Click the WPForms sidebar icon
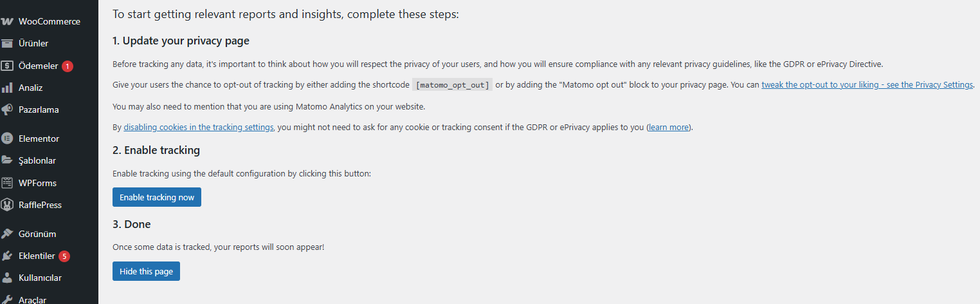980x304 pixels. coord(7,183)
